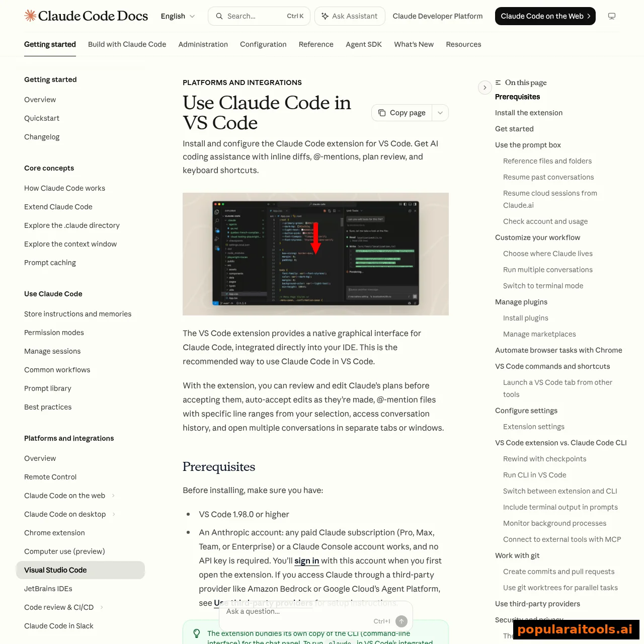Open the Permission modes page
The image size is (644, 644).
tap(54, 333)
